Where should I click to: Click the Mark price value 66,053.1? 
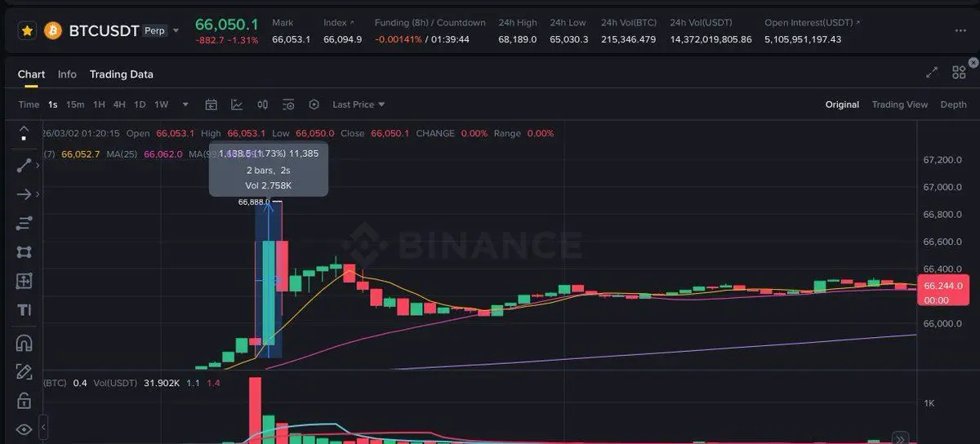[x=291, y=39]
